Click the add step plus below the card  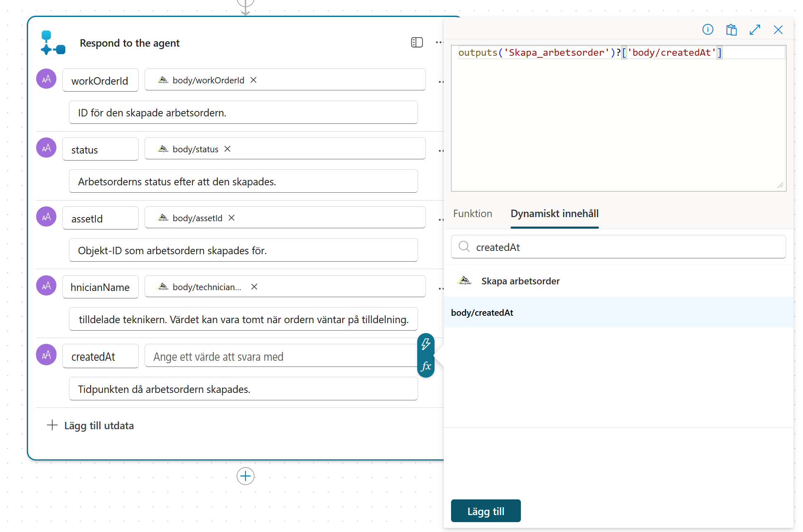[245, 476]
